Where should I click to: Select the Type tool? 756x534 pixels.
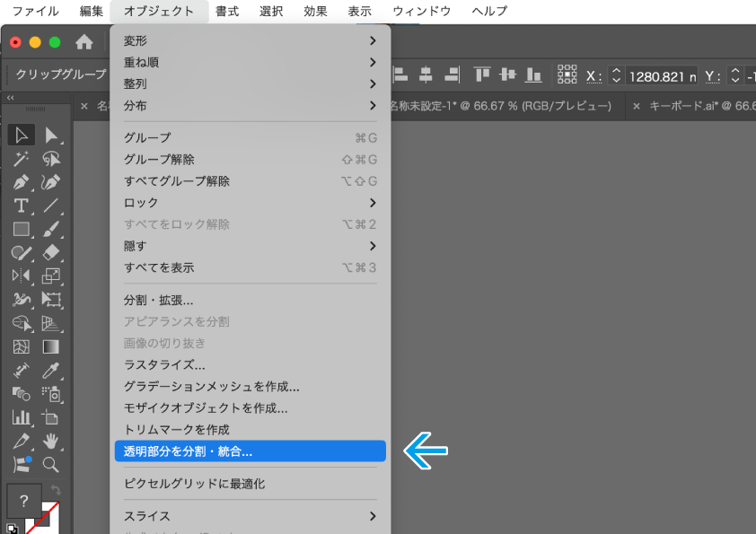coord(22,206)
